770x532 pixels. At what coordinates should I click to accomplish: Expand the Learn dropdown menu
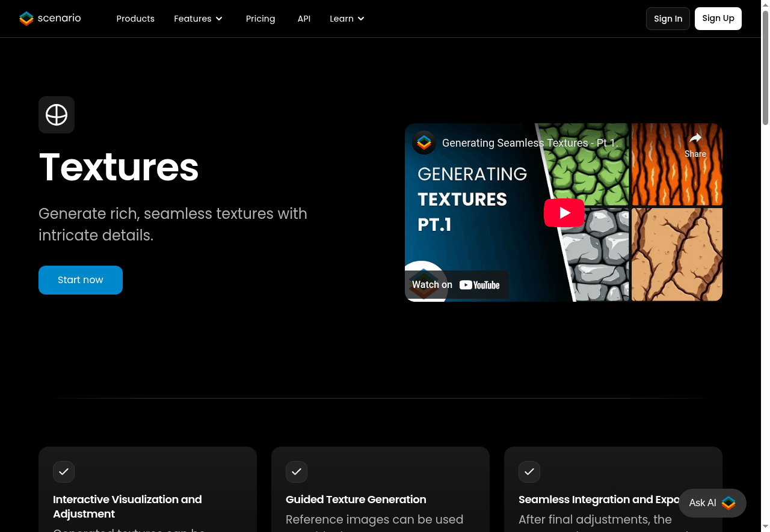(347, 19)
